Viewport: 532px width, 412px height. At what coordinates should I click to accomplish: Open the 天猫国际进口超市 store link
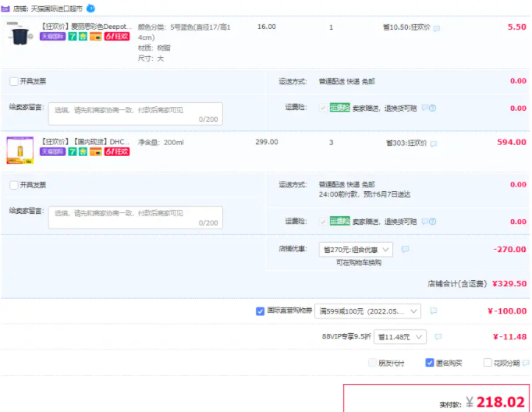click(x=56, y=8)
